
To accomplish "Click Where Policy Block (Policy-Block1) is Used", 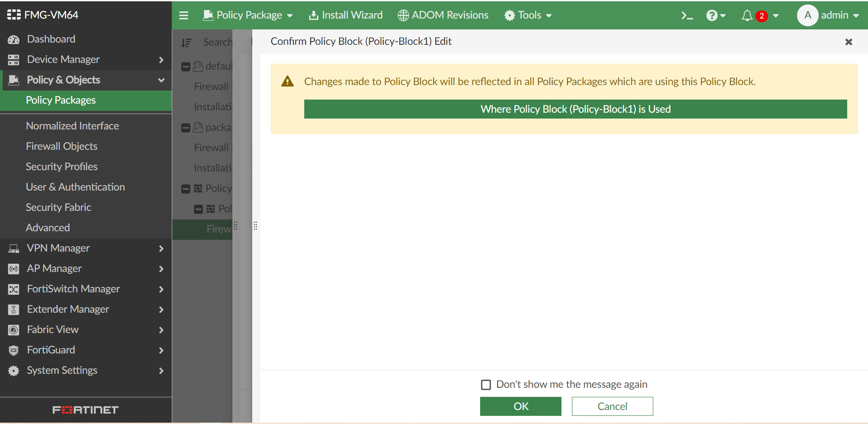I will (575, 109).
